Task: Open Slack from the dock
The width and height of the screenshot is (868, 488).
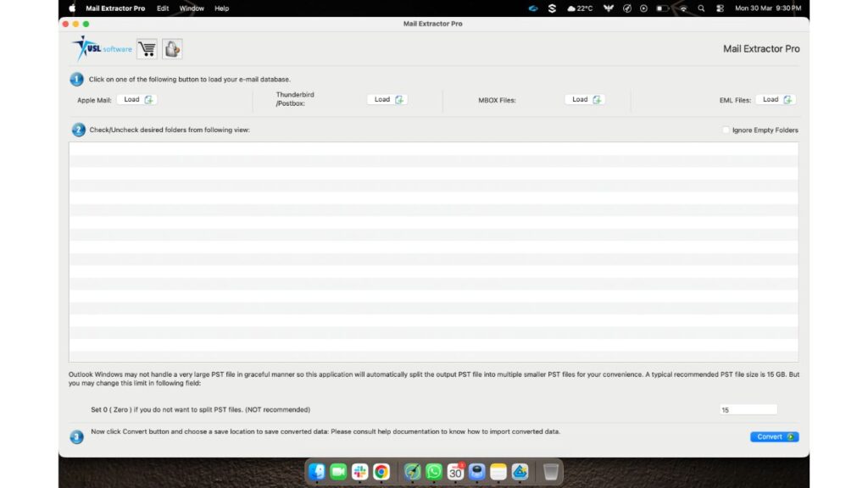Action: 359,471
